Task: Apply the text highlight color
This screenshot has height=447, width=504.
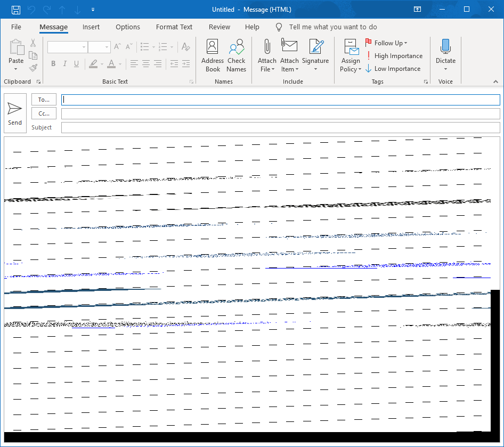Action: pos(93,63)
